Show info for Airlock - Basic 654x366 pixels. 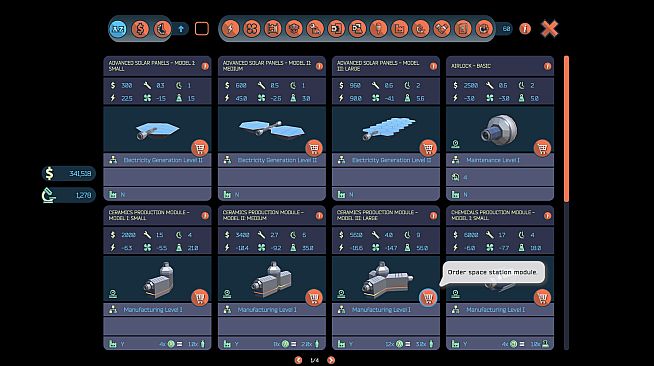point(547,66)
